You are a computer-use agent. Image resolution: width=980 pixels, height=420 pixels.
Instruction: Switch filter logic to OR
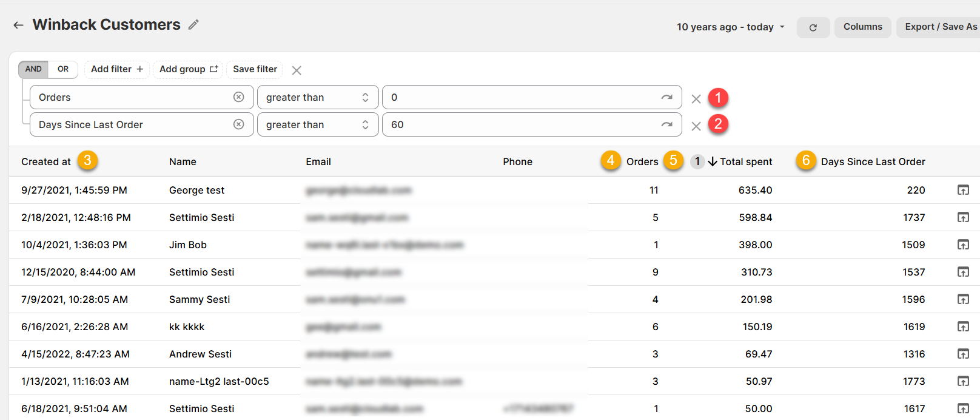click(x=63, y=69)
